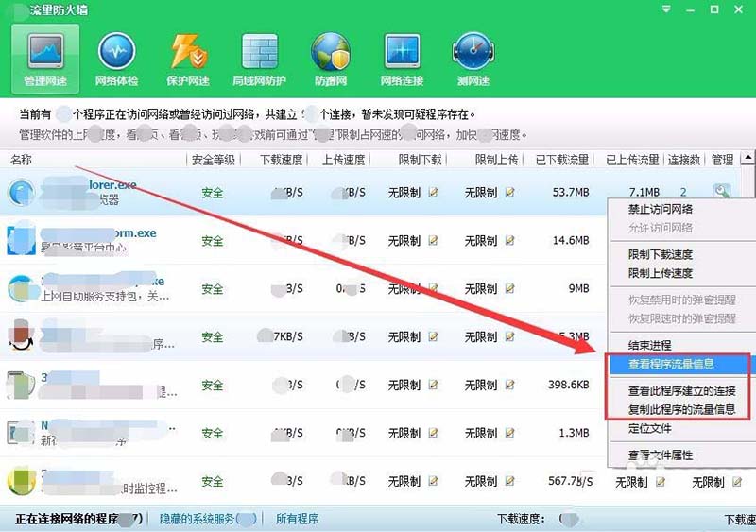Select 复制此程序的流量信息 menu entry
Viewport: 756px width, 532px height.
pos(682,410)
